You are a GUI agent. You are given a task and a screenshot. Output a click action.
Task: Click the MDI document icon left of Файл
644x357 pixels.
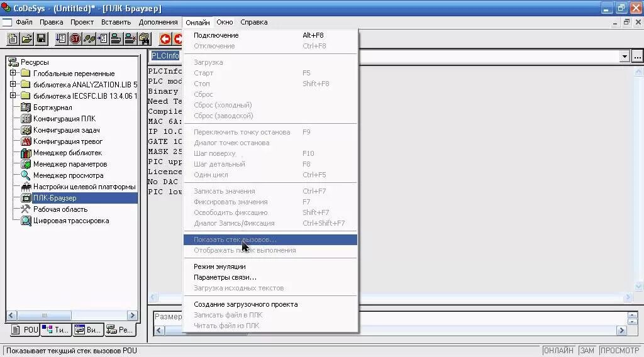[7, 22]
